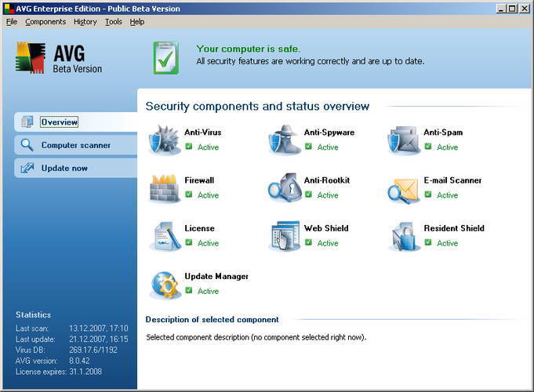Select the License component label
The width and height of the screenshot is (534, 392).
199,228
